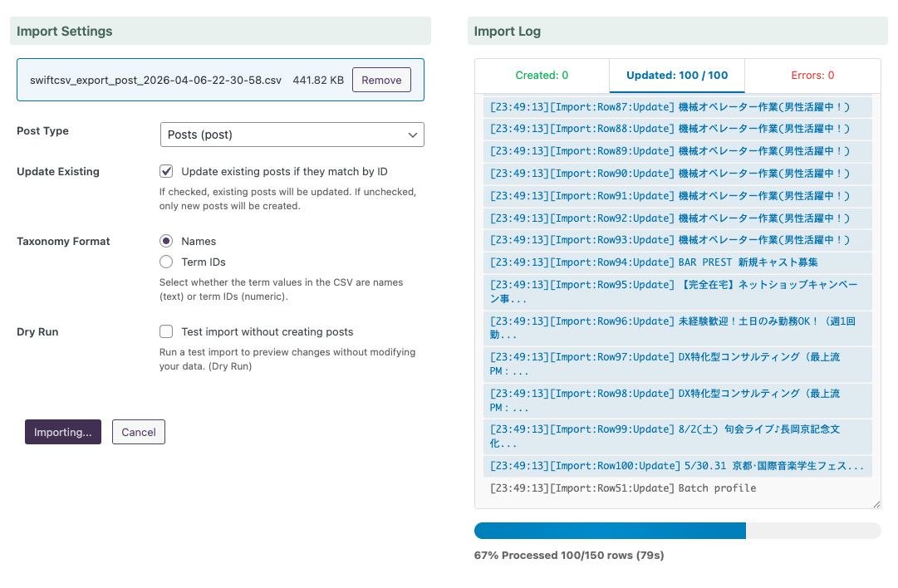Select the Term IDs taxonomy format

point(166,262)
